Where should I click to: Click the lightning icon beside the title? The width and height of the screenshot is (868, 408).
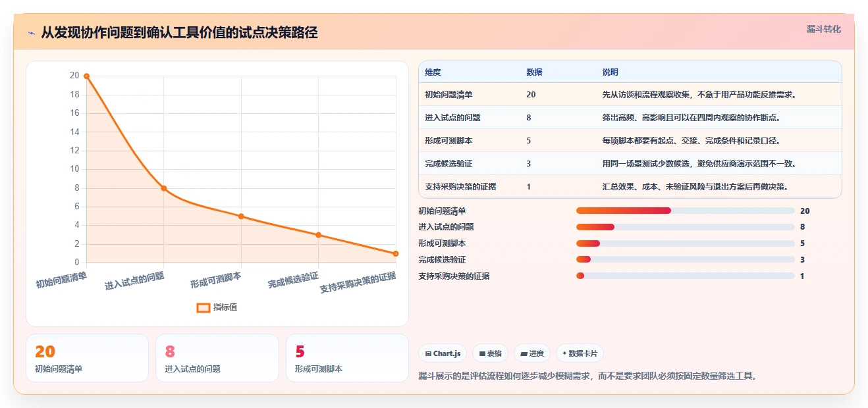(32, 33)
